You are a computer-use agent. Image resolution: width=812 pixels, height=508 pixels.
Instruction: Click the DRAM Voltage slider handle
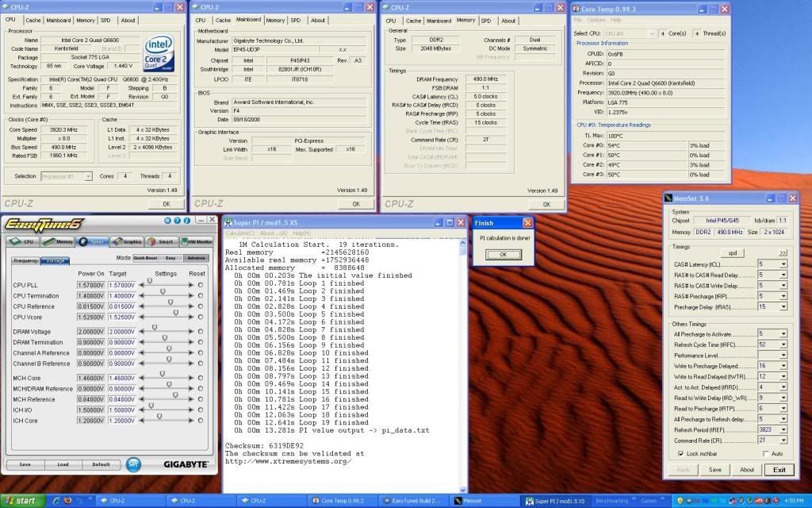pos(155,328)
